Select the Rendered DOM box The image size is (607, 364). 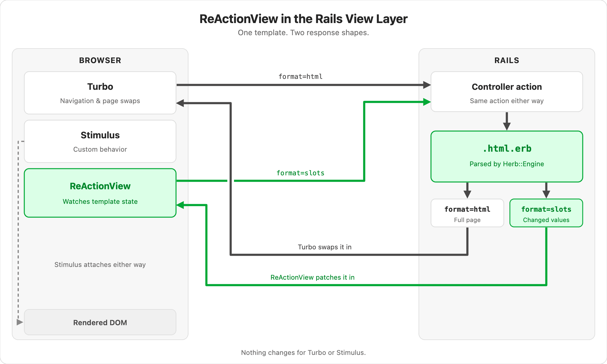pos(100,322)
